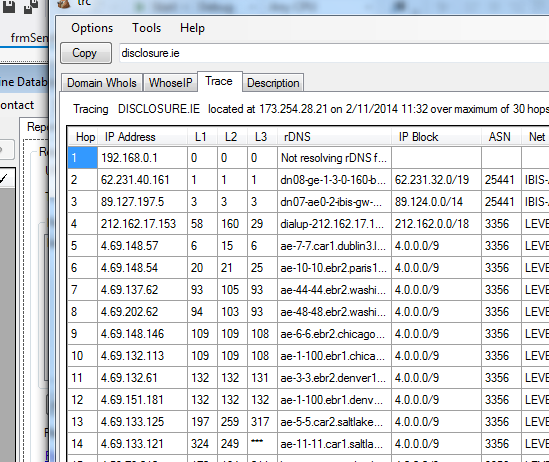Switch to the Domain WhoIs tab
This screenshot has height=462, width=549.
coord(102,83)
